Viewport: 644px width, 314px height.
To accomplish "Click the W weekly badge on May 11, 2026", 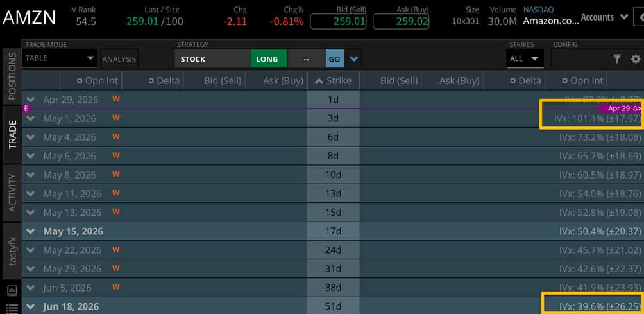I will (x=116, y=193).
